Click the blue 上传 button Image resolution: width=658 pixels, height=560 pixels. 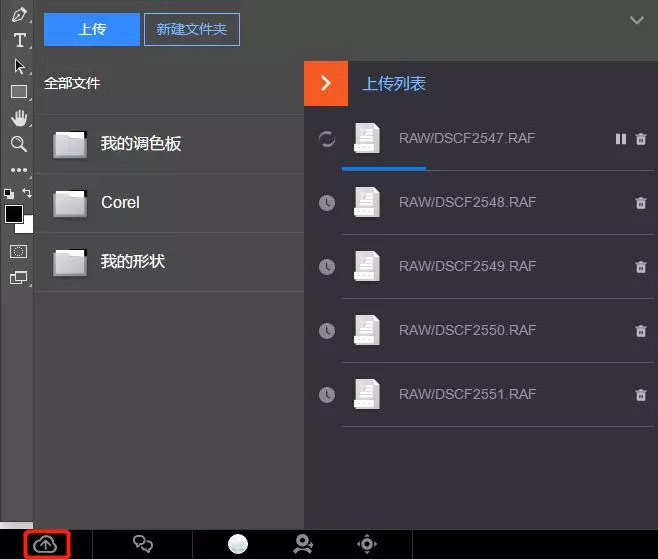pyautogui.click(x=92, y=29)
